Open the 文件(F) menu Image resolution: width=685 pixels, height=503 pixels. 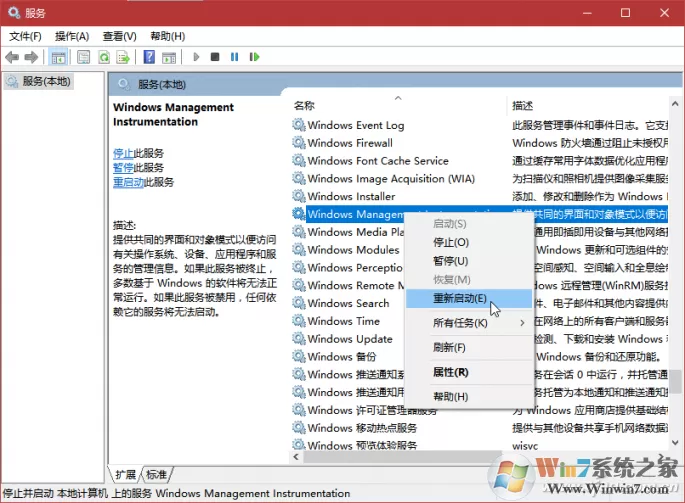pyautogui.click(x=25, y=36)
